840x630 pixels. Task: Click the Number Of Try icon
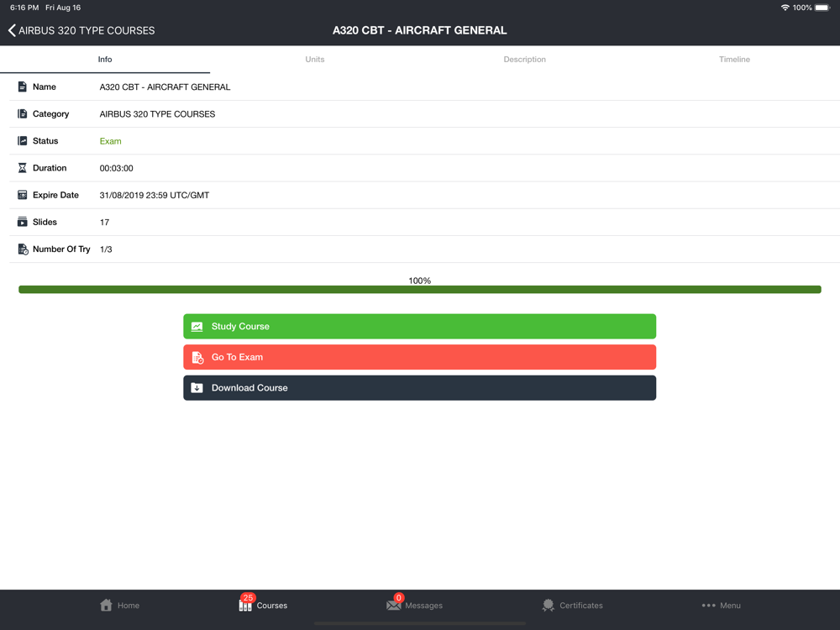click(23, 249)
